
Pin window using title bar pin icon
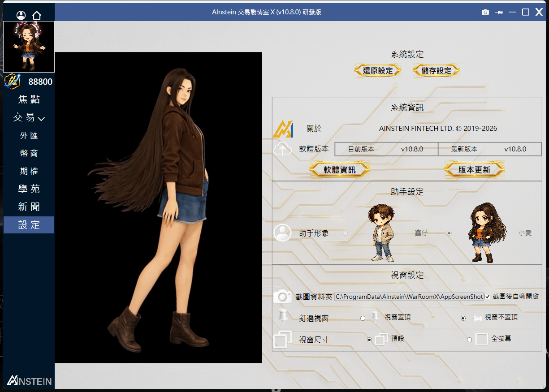click(499, 13)
